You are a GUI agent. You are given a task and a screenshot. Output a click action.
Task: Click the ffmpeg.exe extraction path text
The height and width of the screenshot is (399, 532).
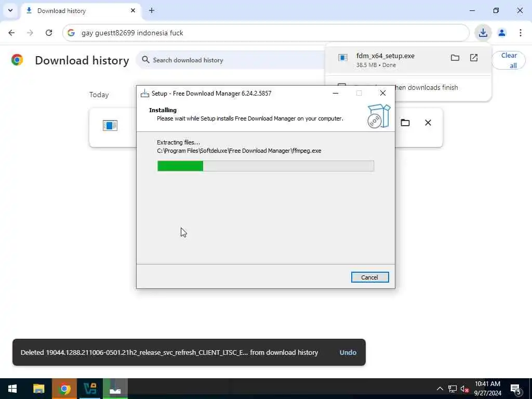tap(239, 151)
